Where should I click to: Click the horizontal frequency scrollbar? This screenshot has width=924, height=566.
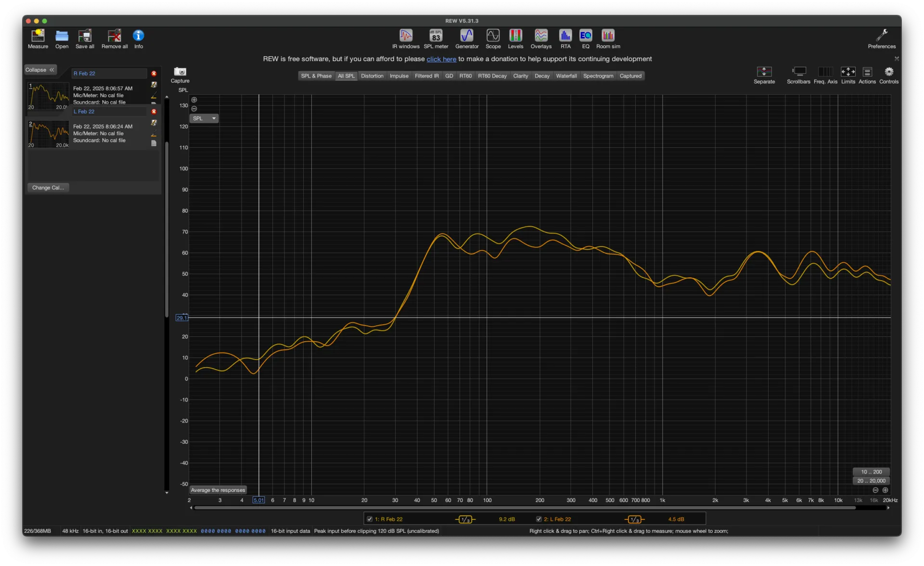pyautogui.click(x=525, y=507)
